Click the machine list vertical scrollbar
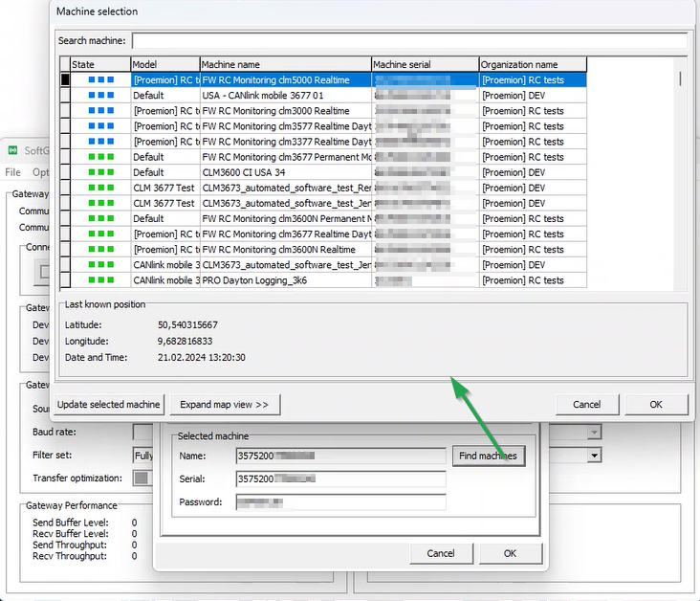This screenshot has width=700, height=601. tap(680, 172)
